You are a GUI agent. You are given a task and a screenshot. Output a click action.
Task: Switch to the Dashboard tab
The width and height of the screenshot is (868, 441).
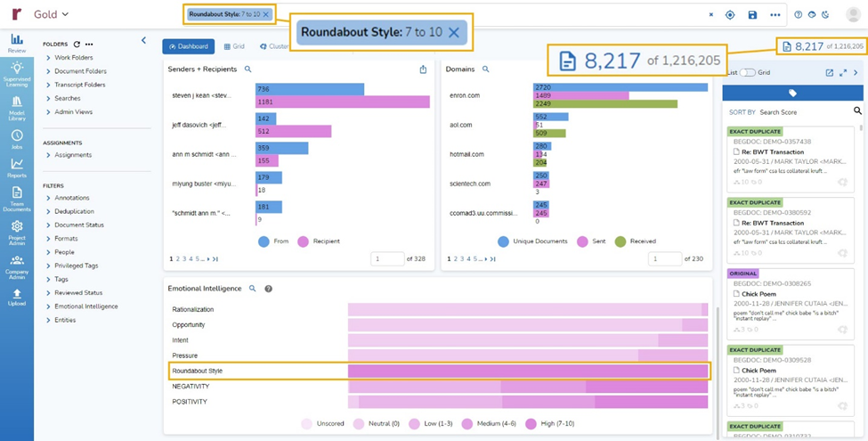[x=188, y=46]
